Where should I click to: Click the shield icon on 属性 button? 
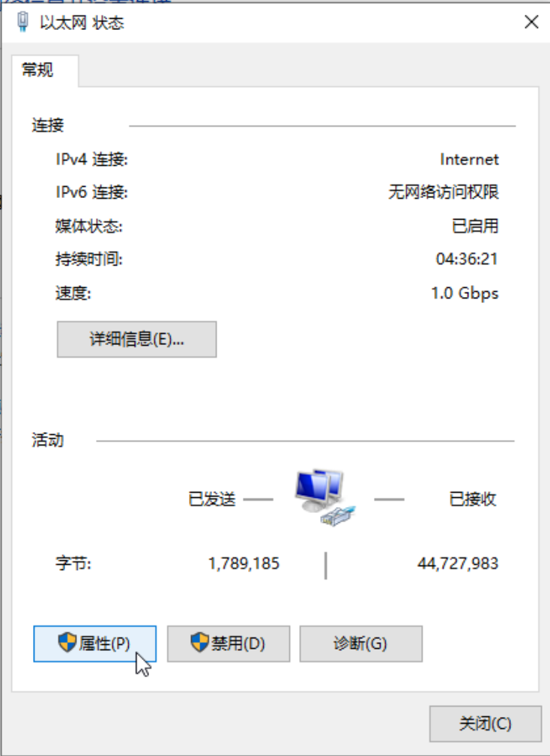[67, 643]
